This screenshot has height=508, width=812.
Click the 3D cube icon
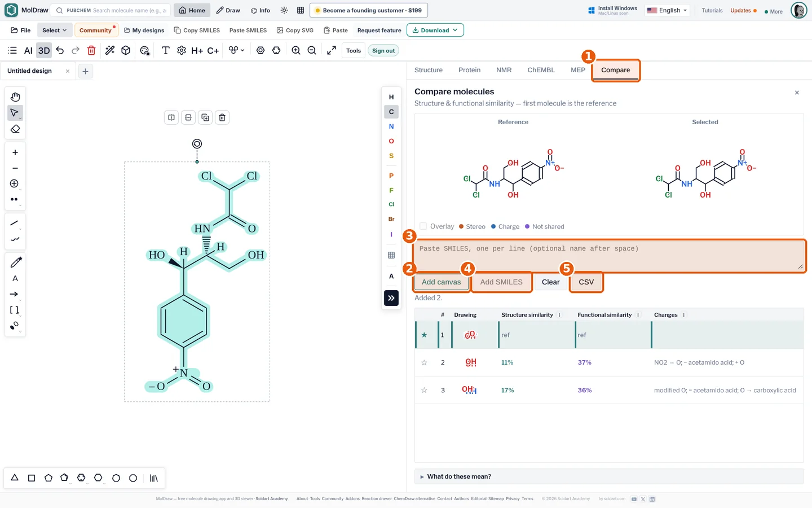click(x=126, y=50)
